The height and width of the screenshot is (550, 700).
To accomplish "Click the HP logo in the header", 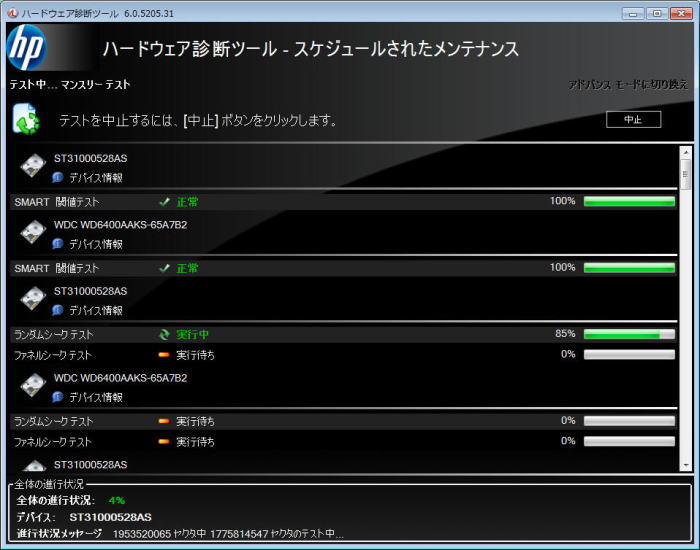I will tap(27, 47).
